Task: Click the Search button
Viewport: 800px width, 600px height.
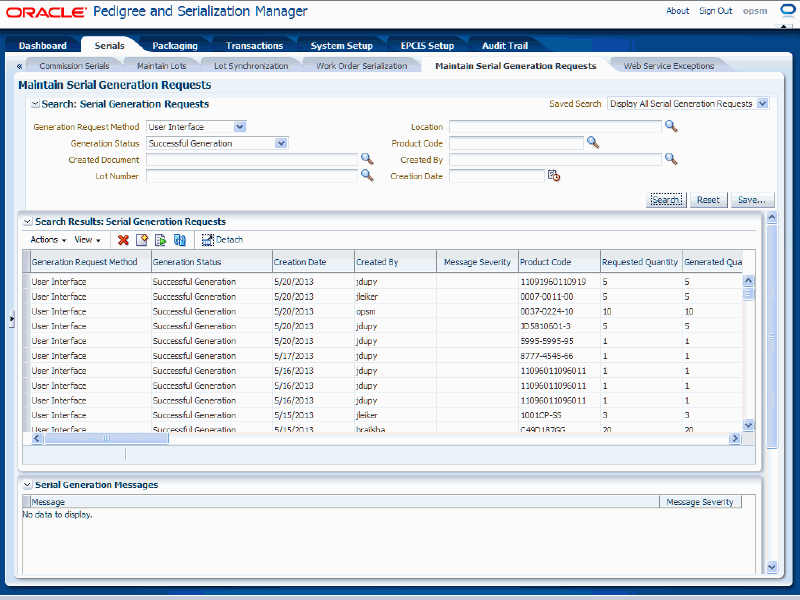Action: point(666,200)
